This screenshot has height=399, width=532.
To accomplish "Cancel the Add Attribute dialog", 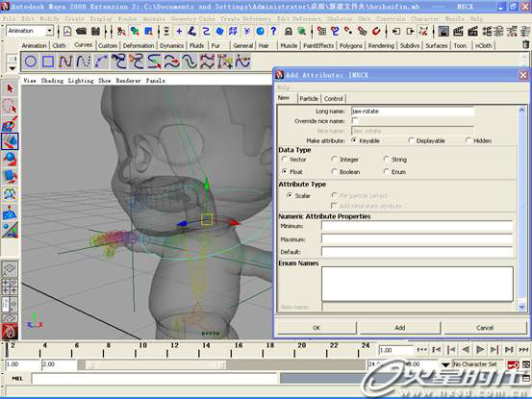I will [x=485, y=328].
